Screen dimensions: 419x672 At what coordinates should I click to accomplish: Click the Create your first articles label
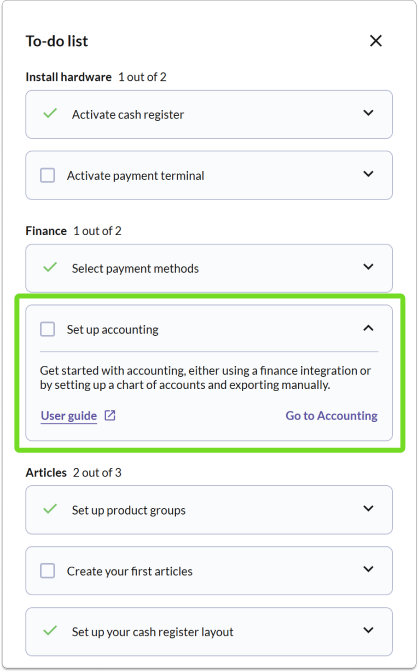click(x=130, y=571)
